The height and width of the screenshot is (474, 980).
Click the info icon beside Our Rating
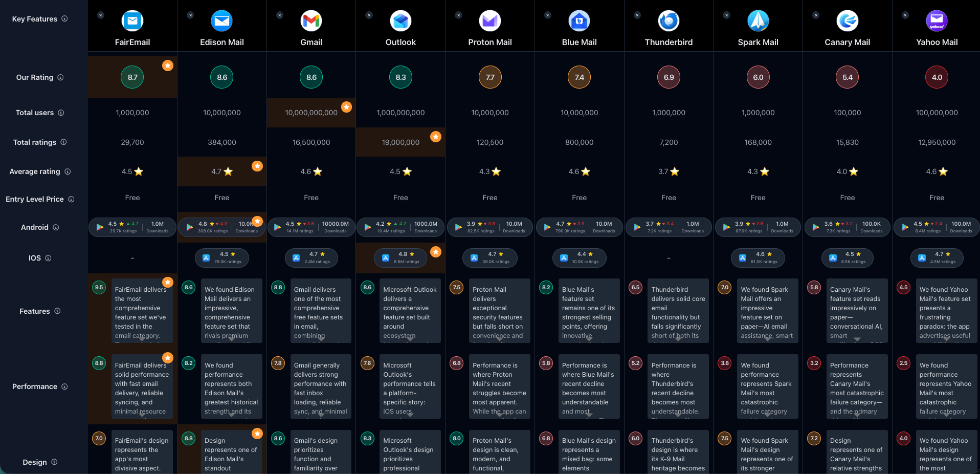click(60, 77)
